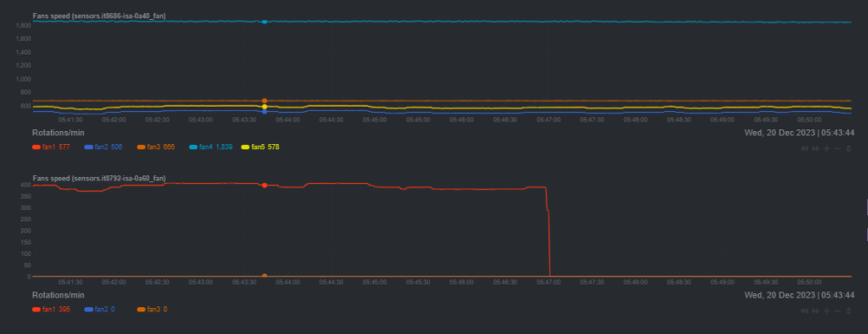The height and width of the screenshot is (334, 868).
Task: Pan it8686 fan chart left with rewind icon
Action: tap(805, 148)
